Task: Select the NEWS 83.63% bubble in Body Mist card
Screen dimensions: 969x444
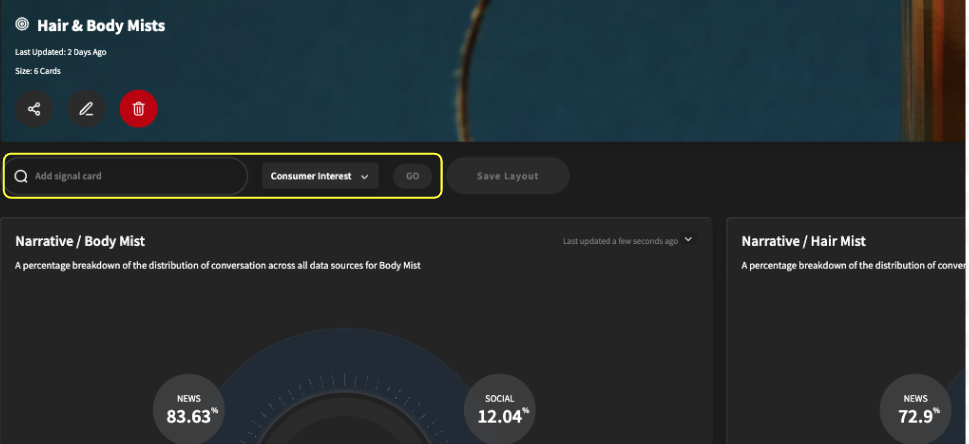Action: tap(188, 409)
